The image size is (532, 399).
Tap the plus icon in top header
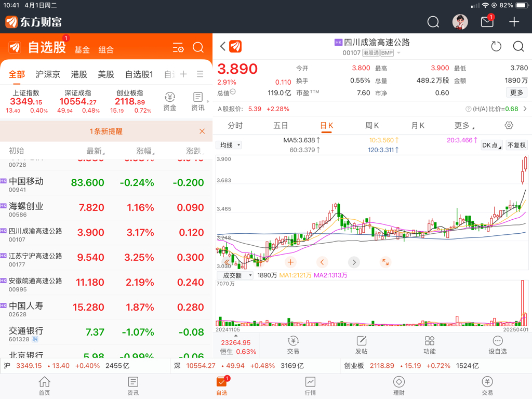(514, 22)
